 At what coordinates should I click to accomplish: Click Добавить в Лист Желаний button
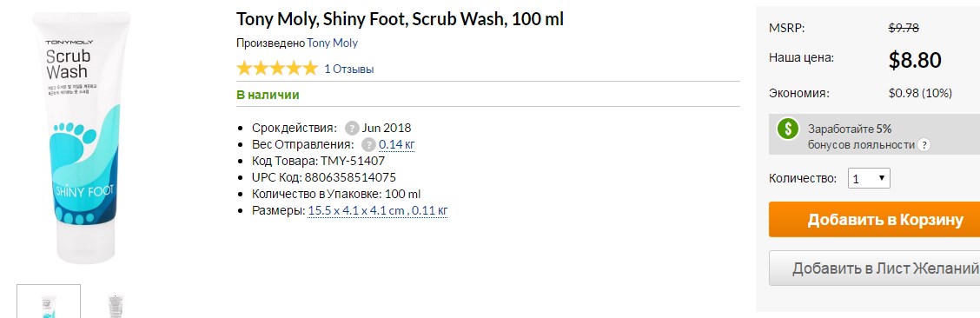click(x=874, y=268)
